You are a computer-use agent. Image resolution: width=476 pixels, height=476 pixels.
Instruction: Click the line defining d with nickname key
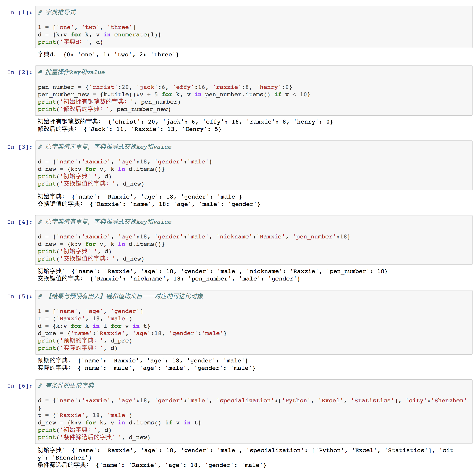(194, 237)
